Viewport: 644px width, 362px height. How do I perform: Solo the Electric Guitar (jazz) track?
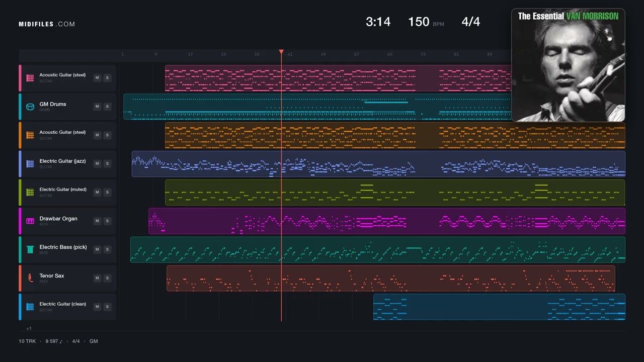[x=107, y=164]
